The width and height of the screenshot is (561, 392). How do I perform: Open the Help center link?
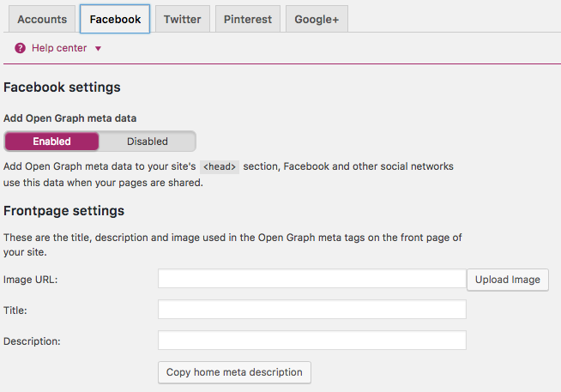pos(59,48)
